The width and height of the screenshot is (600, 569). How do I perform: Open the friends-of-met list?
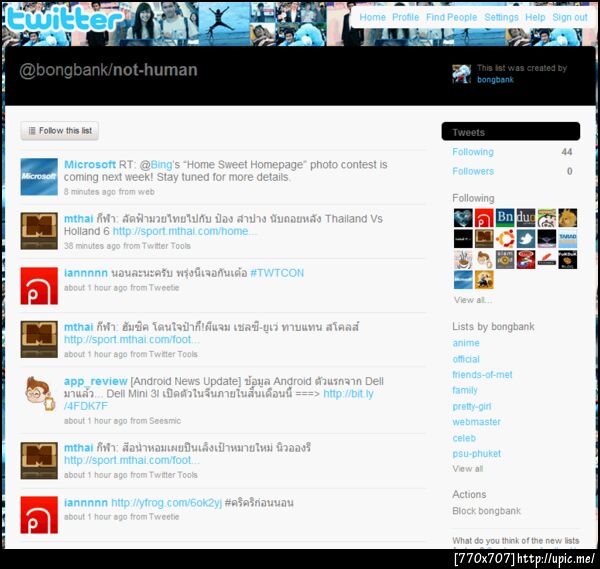tap(482, 375)
